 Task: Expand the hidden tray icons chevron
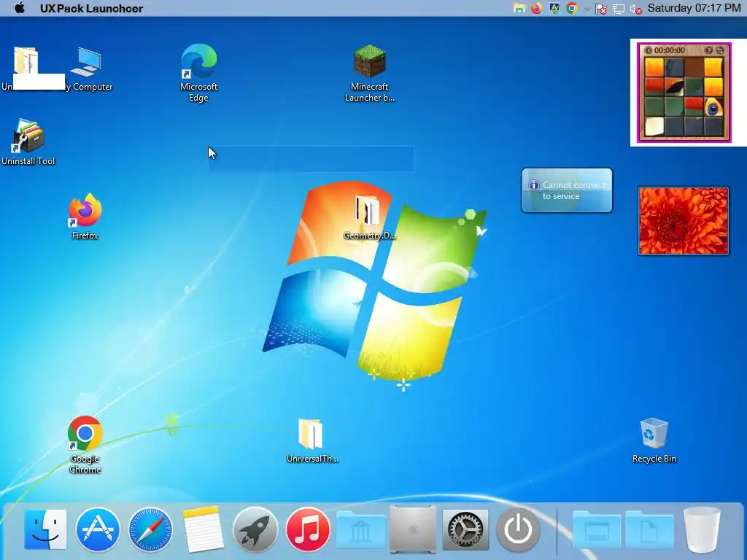pyautogui.click(x=587, y=9)
